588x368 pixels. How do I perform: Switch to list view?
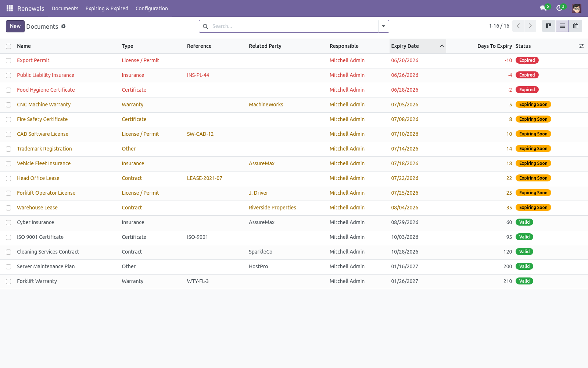pyautogui.click(x=562, y=26)
